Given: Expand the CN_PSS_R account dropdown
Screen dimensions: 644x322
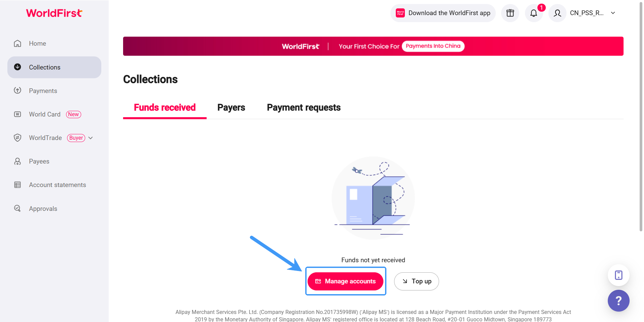Looking at the screenshot, I should (613, 13).
